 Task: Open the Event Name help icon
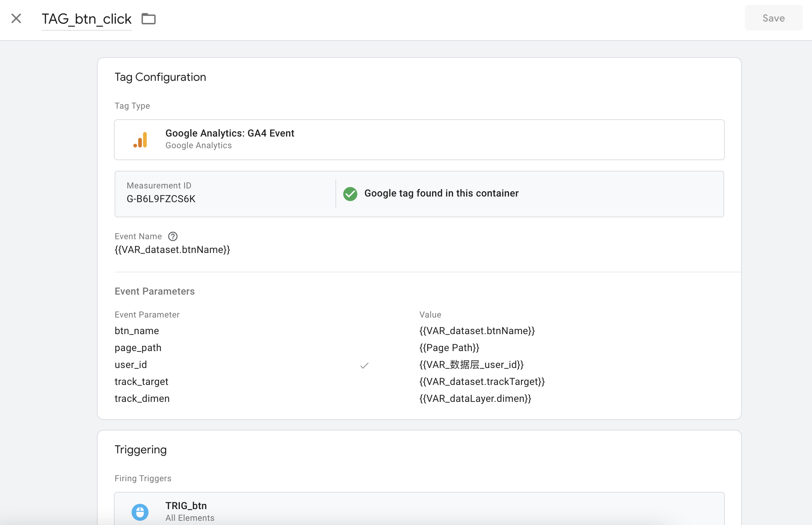tap(173, 236)
